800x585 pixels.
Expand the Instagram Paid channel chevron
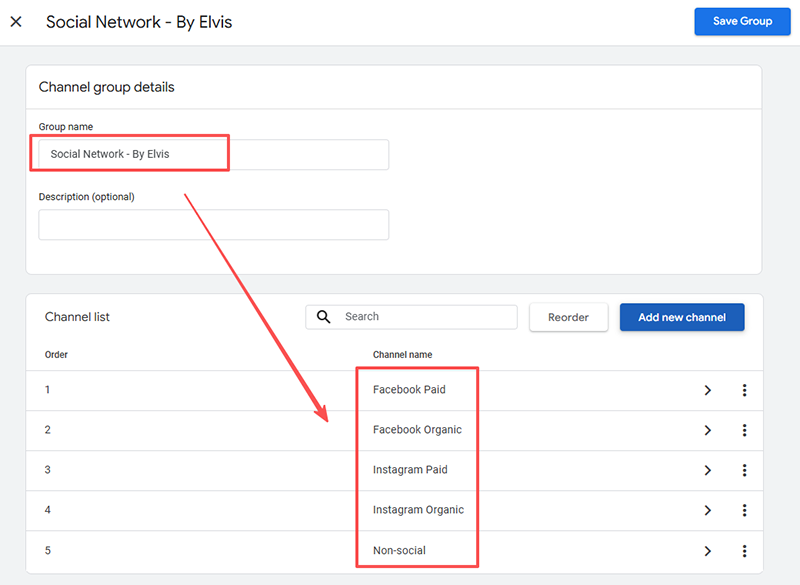click(707, 470)
